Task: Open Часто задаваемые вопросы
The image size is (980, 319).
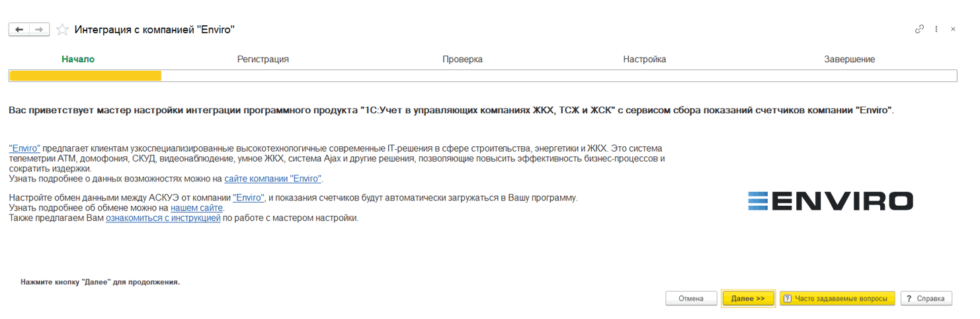Action: (837, 298)
